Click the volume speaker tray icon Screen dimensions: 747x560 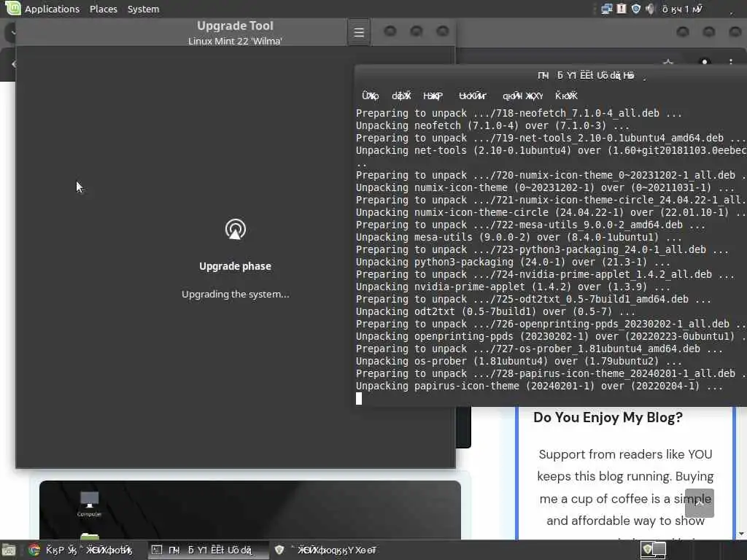pos(650,9)
